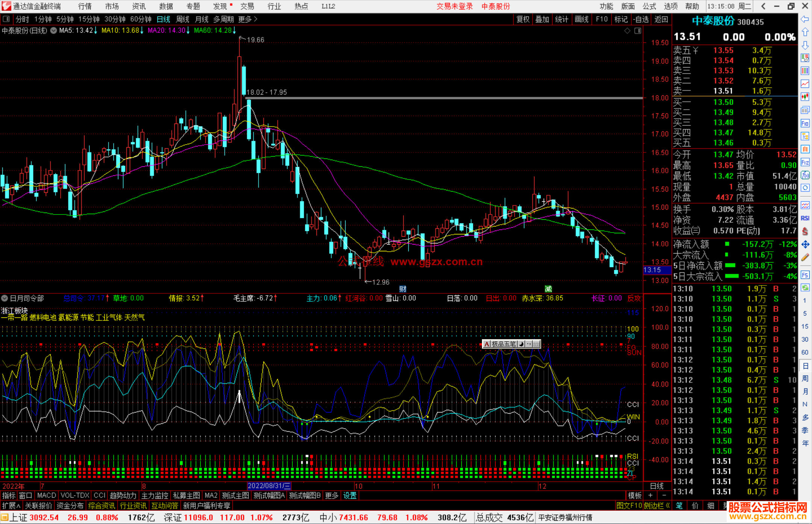Select the VOL-TDX indicator tab
This screenshot has height=524, width=812.
75,495
